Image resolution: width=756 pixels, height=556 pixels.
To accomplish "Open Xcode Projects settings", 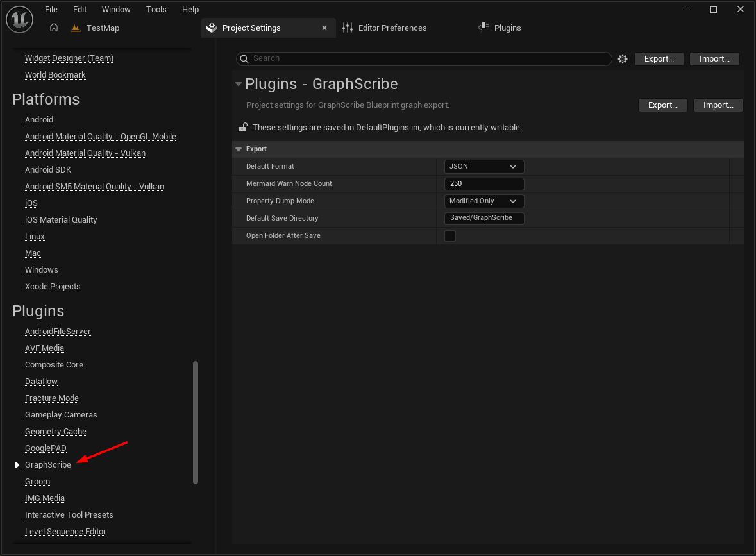I will click(53, 287).
